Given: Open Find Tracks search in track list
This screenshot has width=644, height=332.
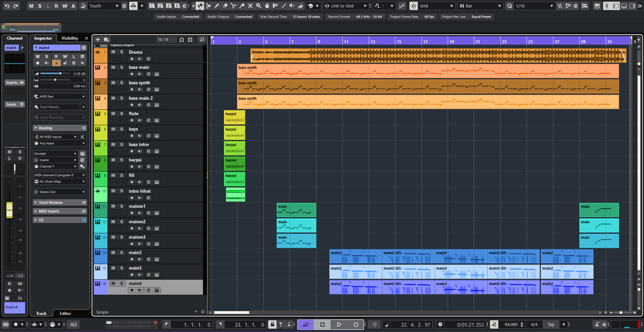Looking at the screenshot, I should click(x=202, y=40).
